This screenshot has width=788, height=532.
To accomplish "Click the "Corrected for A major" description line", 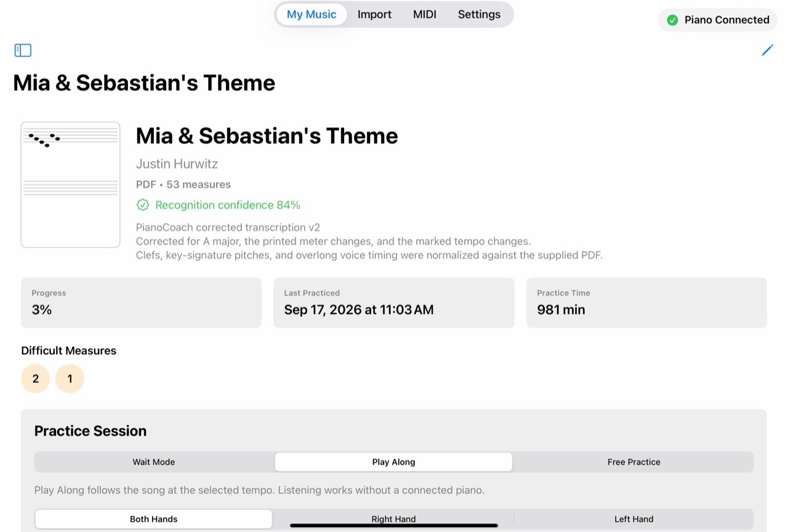I will pyautogui.click(x=333, y=241).
